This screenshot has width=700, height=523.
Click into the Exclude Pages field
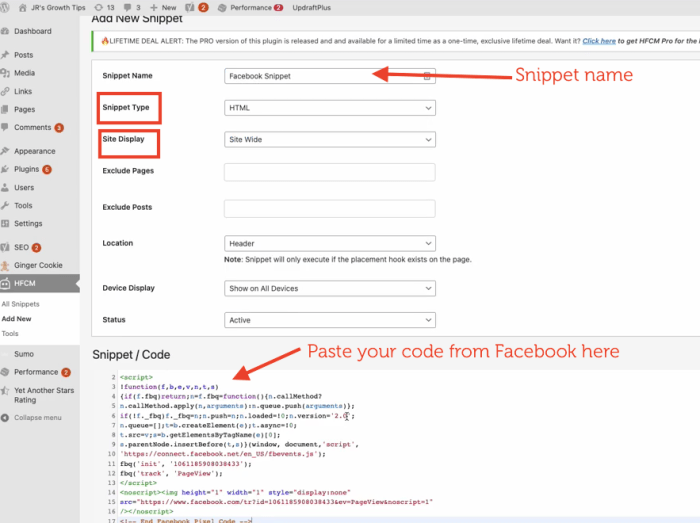330,172
